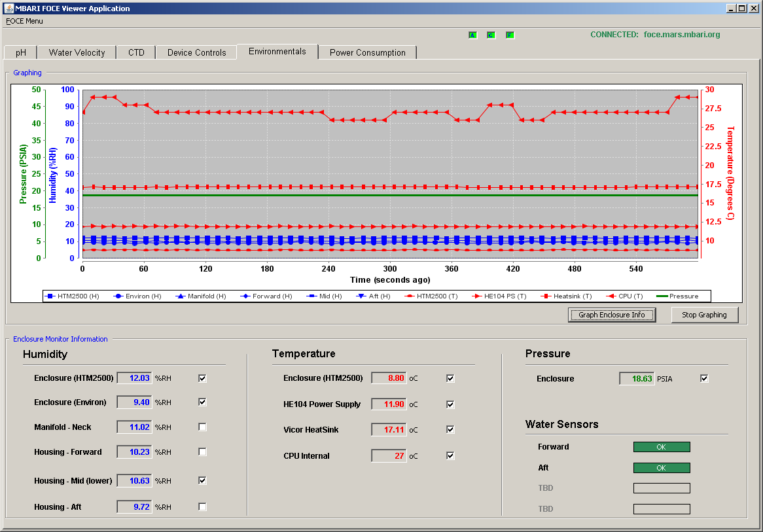Viewport: 763px width, 532px height.
Task: Click the green Pressure legend line
Action: pos(662,296)
